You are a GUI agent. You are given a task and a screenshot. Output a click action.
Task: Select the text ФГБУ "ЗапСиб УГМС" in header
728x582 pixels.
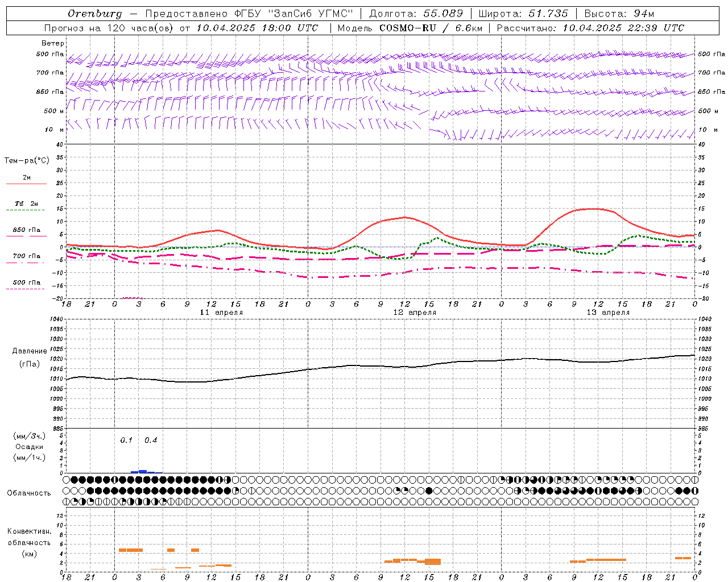(x=293, y=14)
